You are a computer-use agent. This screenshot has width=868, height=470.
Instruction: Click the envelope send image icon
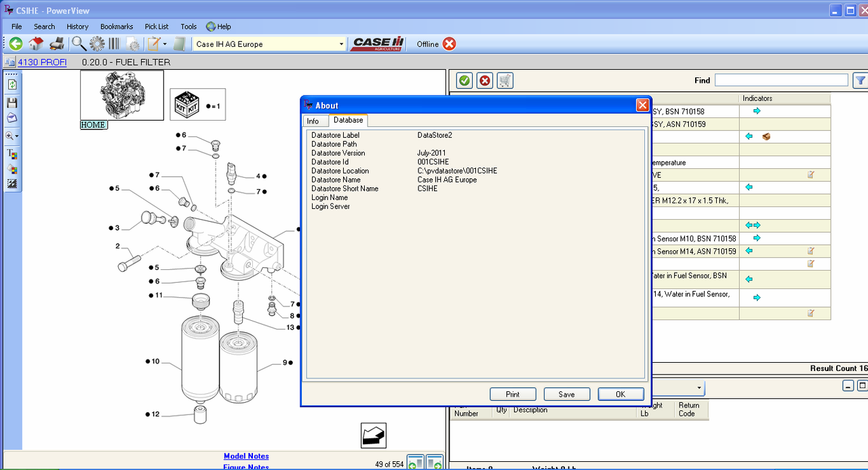(12, 118)
